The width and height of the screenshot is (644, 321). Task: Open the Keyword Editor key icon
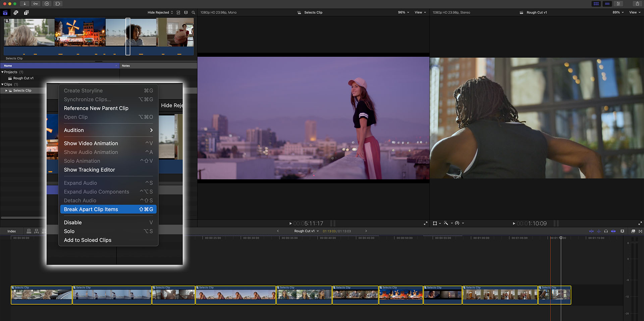point(36,4)
